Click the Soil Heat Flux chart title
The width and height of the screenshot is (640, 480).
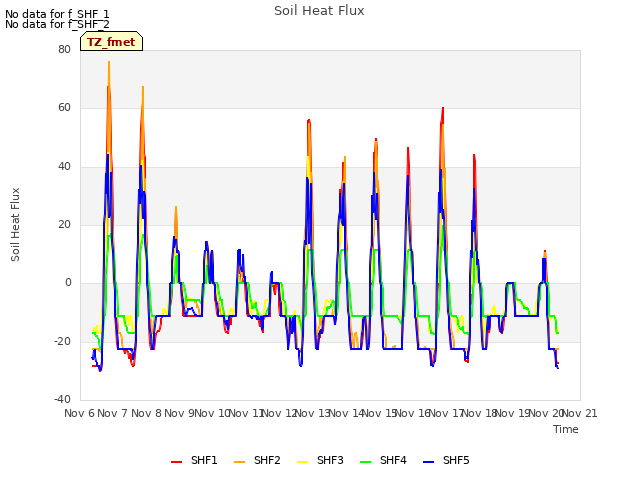[x=319, y=11]
